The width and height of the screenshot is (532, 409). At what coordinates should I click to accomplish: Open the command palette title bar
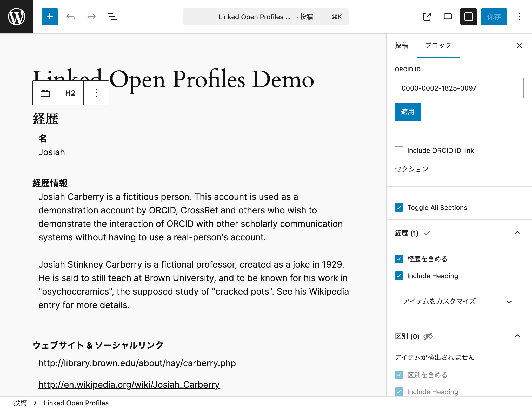click(266, 17)
